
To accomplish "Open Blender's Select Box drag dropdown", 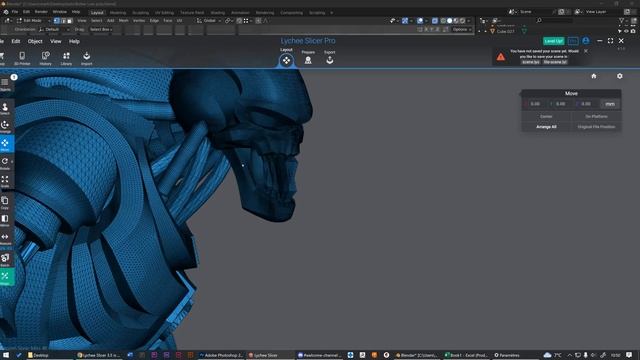I will pos(101,29).
